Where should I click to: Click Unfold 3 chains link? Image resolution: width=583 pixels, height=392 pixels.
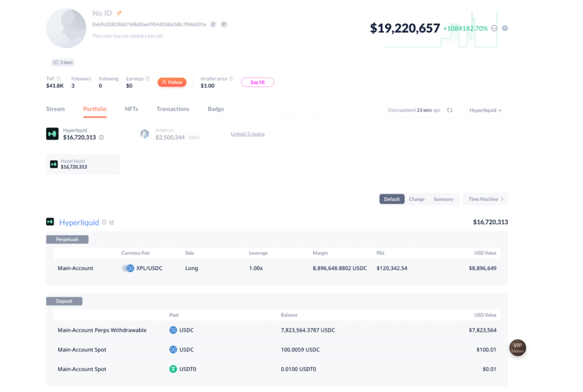[248, 134]
